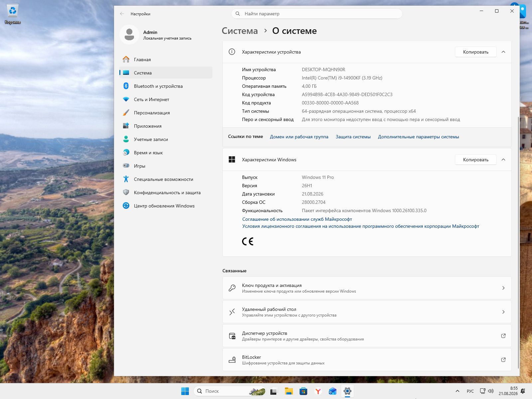Click the version value "26H1"
Screen dimensions: 532x399
click(x=307, y=186)
